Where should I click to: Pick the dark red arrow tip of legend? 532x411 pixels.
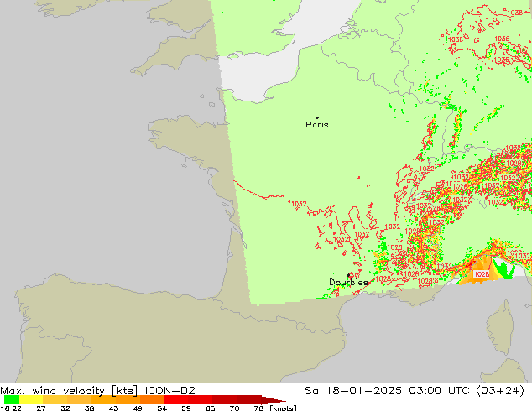[x=274, y=399]
